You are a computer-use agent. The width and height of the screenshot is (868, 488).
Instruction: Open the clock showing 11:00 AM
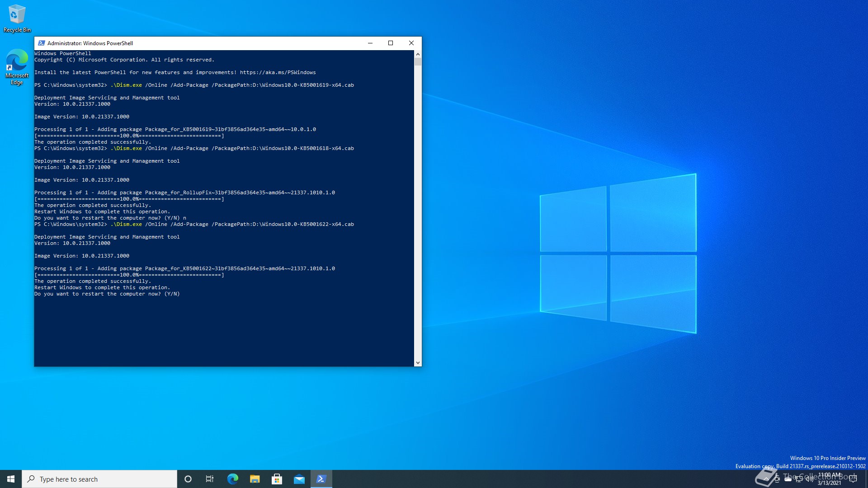click(x=830, y=479)
